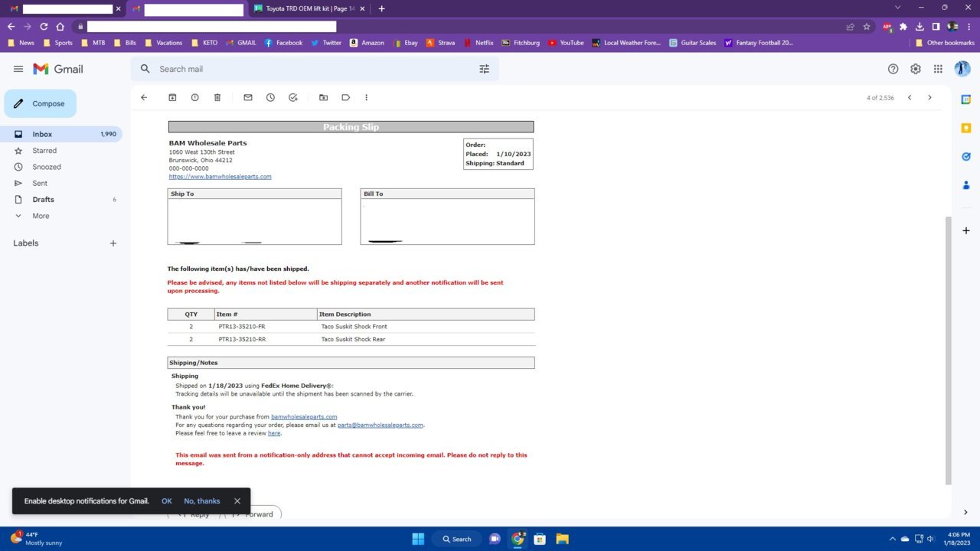The height and width of the screenshot is (551, 980).
Task: Click the review 'here' link
Action: (274, 433)
